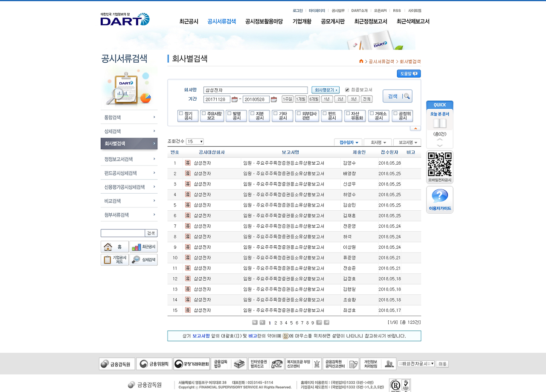546x392 pixels.
Task: Go to the next results page
Action: pyautogui.click(x=319, y=322)
